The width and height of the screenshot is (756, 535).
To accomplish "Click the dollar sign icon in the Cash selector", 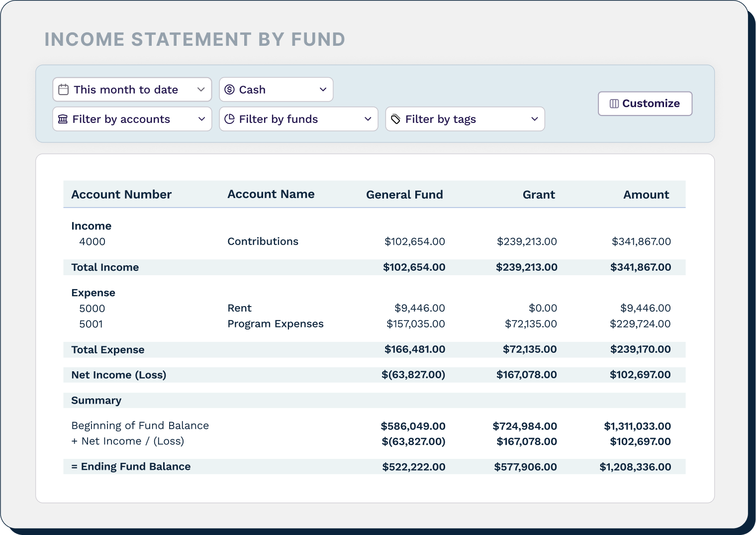I will [229, 89].
